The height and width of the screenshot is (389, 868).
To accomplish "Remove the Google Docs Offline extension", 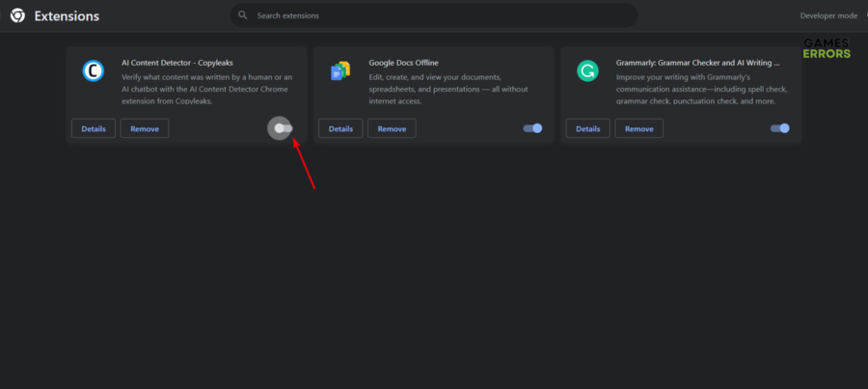I will [x=392, y=128].
